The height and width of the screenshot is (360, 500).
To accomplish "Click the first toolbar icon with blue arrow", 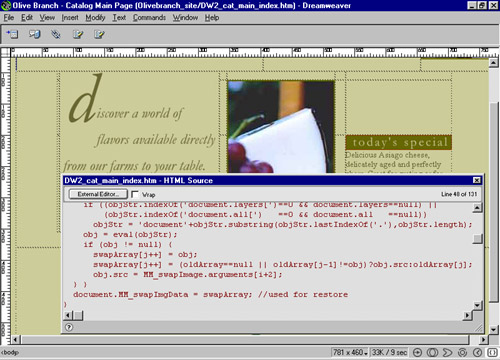I will click(12, 34).
